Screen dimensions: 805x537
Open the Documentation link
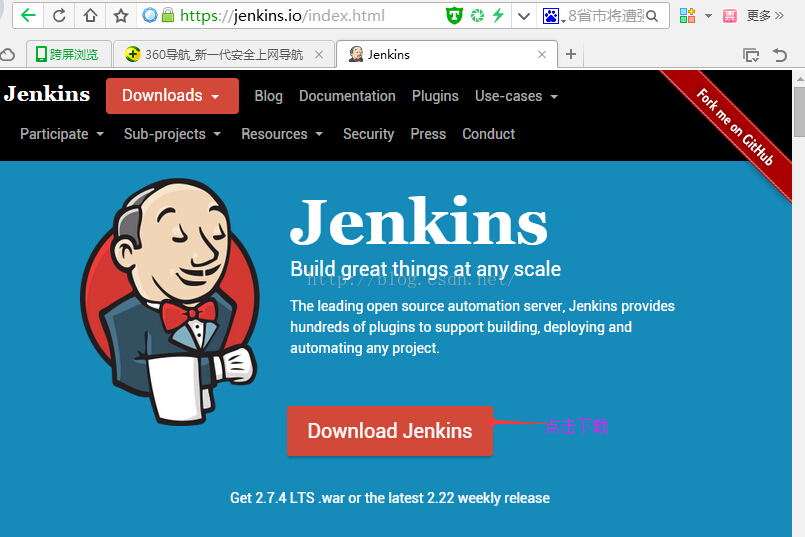(x=347, y=96)
